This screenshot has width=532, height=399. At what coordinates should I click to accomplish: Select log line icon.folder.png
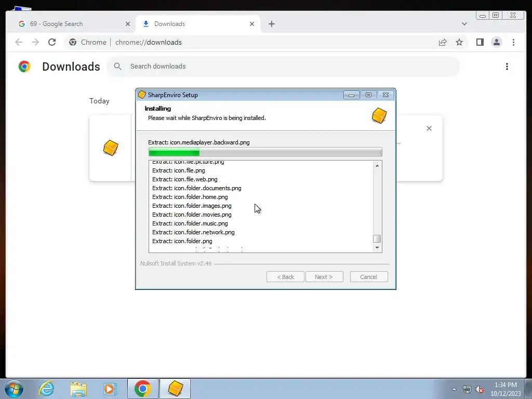point(182,241)
